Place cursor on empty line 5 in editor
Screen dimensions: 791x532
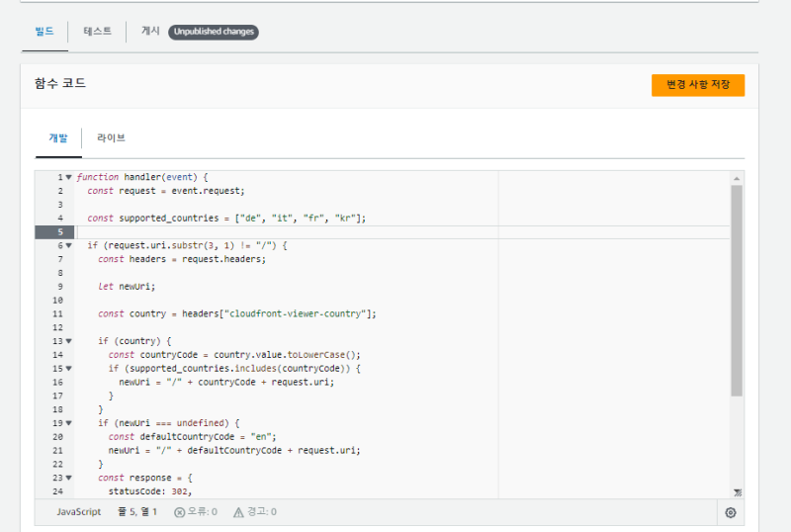point(297,232)
